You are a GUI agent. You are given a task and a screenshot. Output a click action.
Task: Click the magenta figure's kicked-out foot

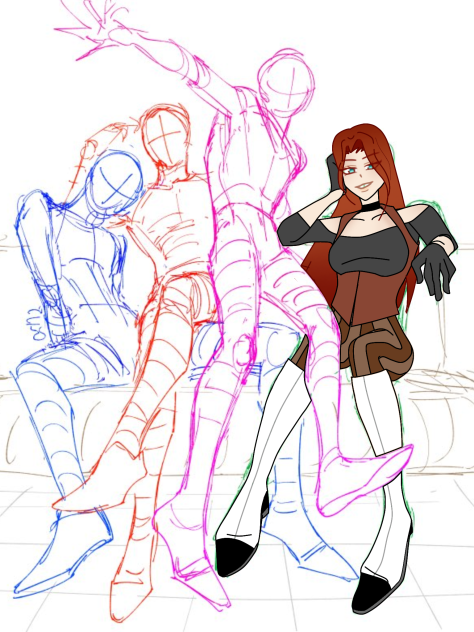pos(363,478)
